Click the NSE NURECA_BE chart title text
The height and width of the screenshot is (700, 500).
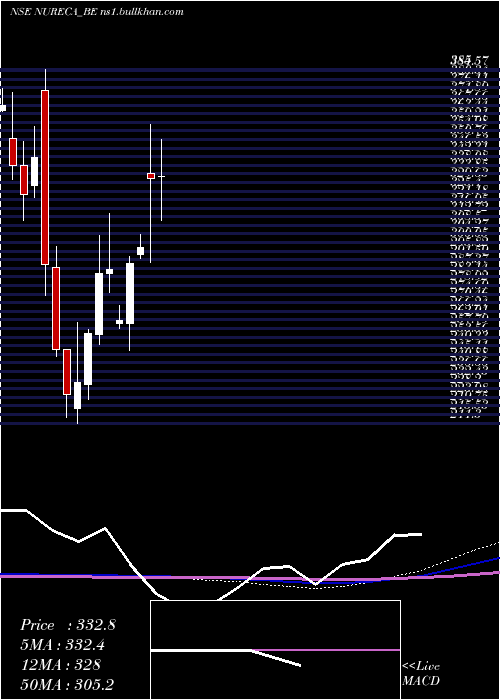point(96,12)
